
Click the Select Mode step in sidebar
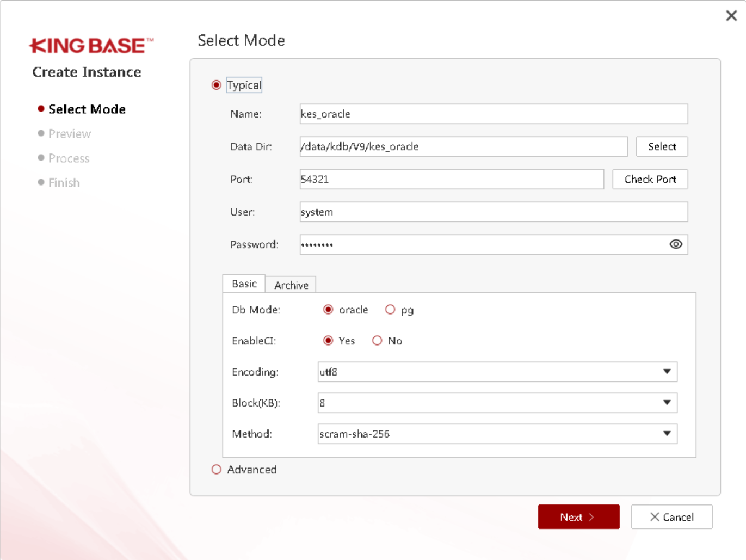point(87,109)
